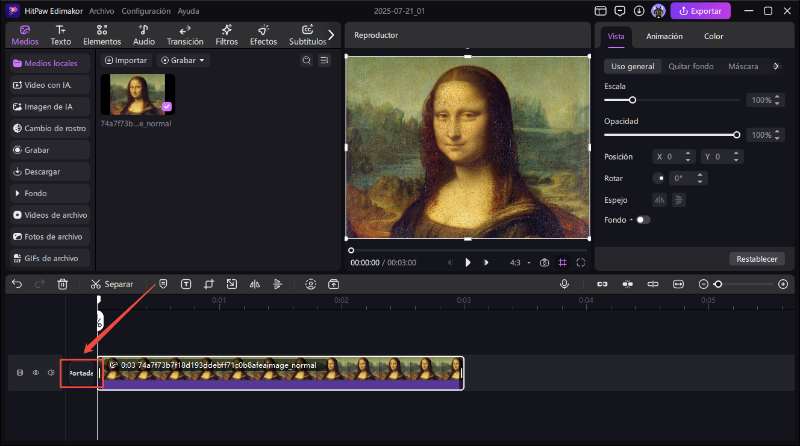
Task: Click the Exportar button
Action: coord(700,11)
